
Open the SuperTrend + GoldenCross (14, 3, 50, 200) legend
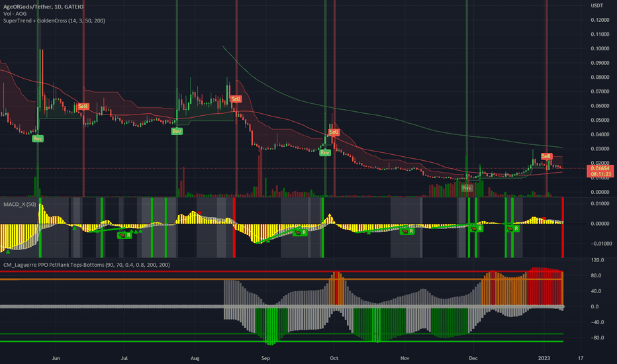(54, 21)
